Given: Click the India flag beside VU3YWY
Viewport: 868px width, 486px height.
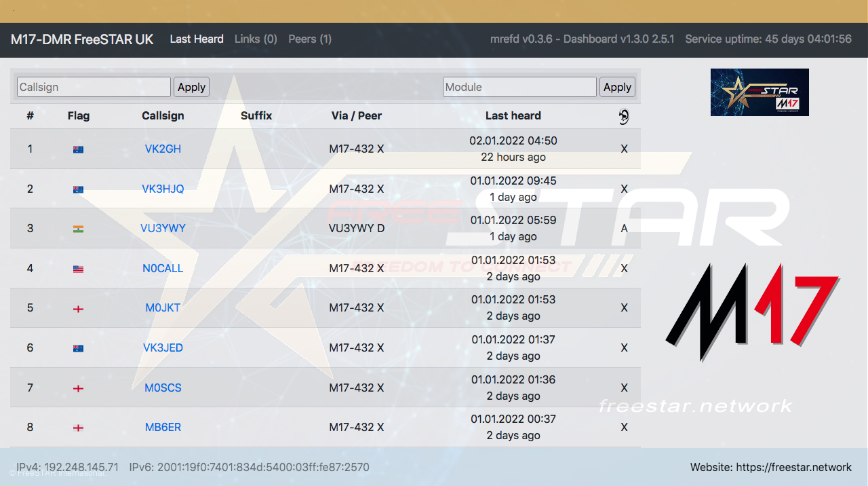Looking at the screenshot, I should 79,229.
